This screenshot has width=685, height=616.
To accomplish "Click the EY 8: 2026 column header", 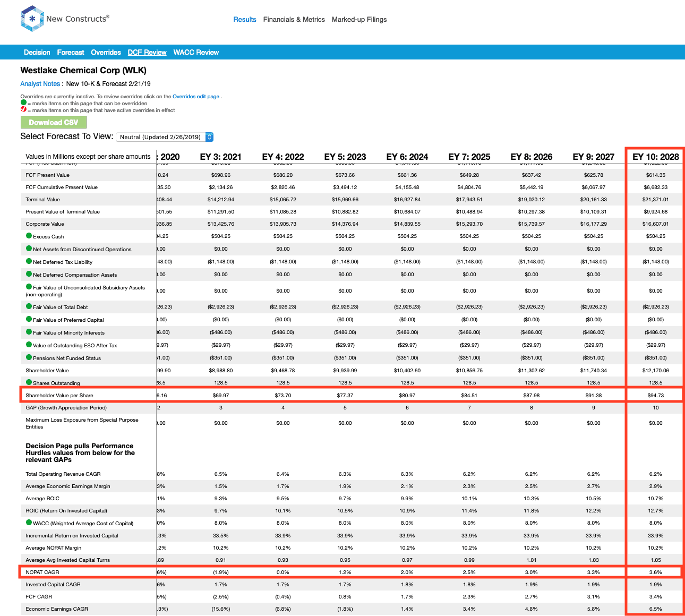I will click(532, 157).
